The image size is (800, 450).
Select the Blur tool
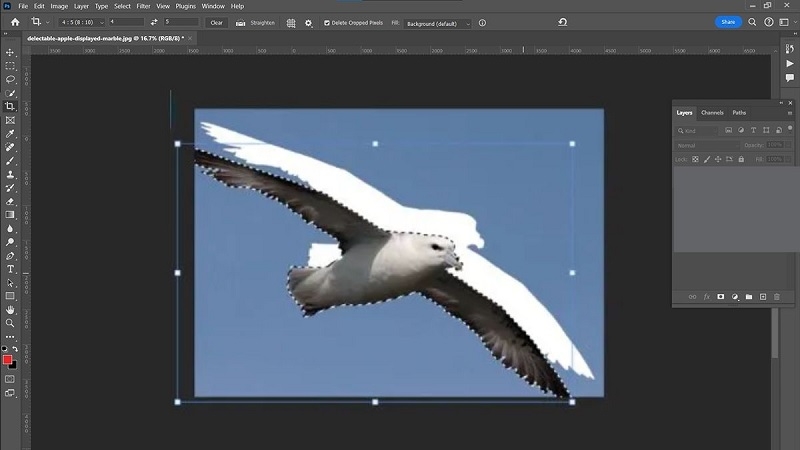(10, 229)
